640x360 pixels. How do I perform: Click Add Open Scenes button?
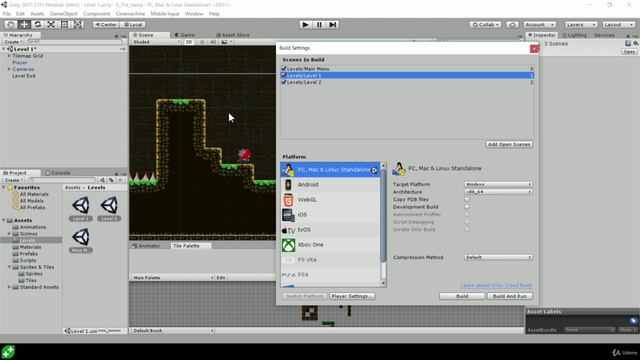click(509, 144)
